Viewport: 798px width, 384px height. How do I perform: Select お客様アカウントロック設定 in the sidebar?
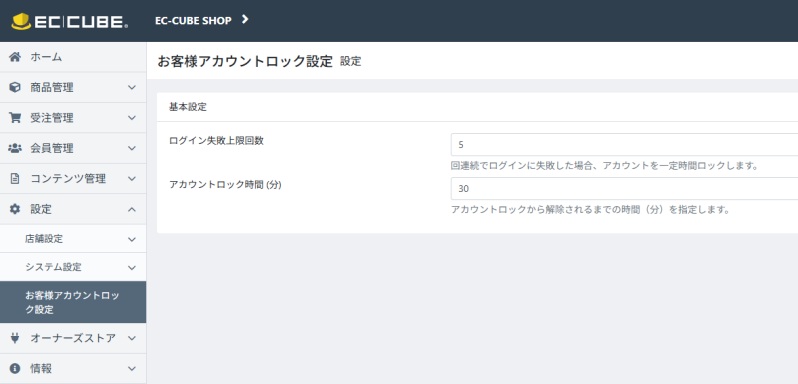(73, 302)
